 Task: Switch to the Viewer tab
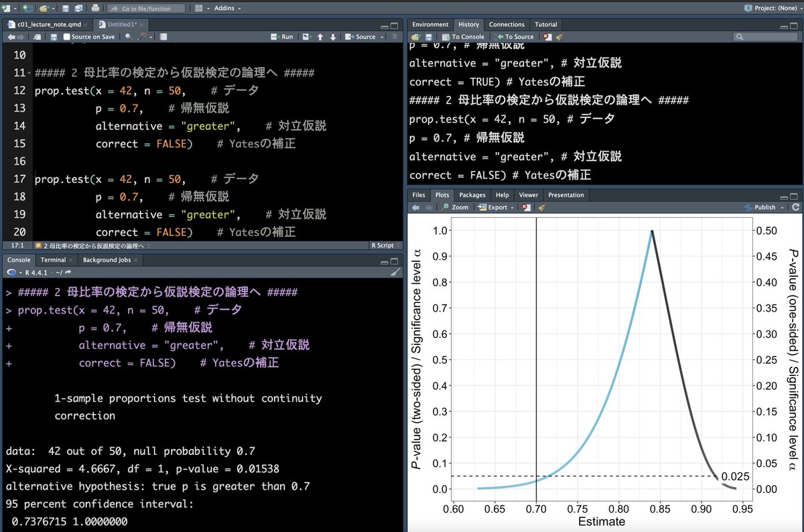point(529,195)
